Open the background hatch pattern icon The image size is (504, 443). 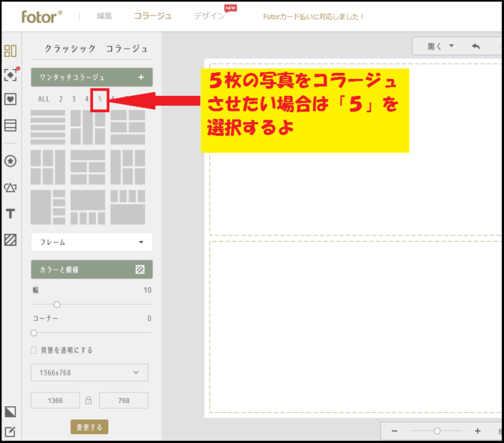pyautogui.click(x=10, y=240)
